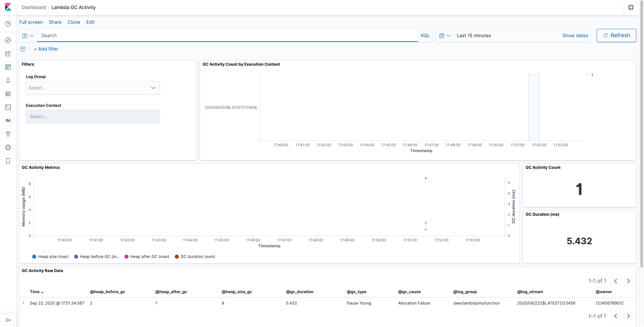Expand the first raw data table row
This screenshot has width=644, height=327.
pyautogui.click(x=23, y=303)
